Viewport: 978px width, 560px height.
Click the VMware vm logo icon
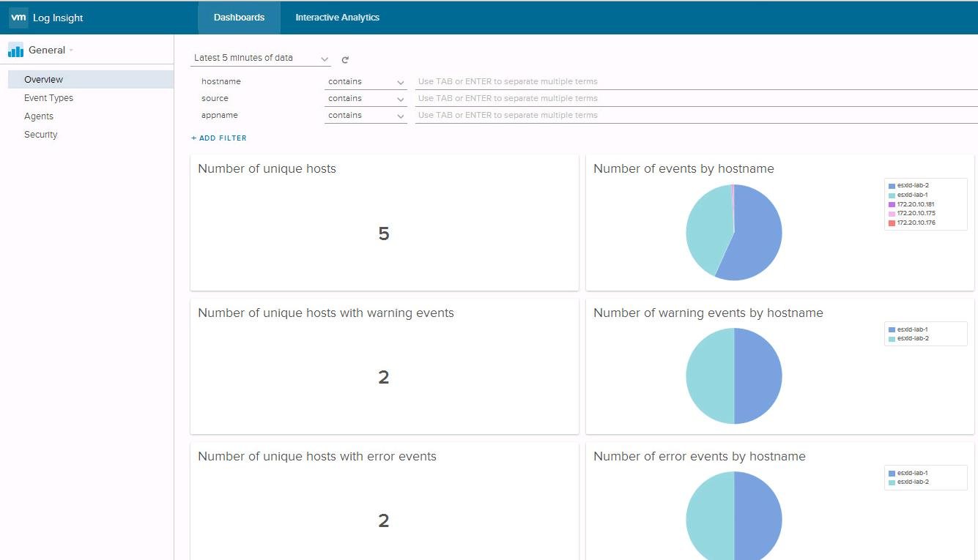[x=18, y=18]
